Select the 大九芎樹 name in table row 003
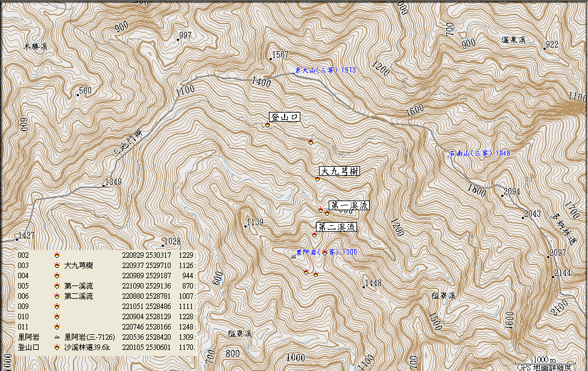The width and height of the screenshot is (588, 371). [x=78, y=266]
